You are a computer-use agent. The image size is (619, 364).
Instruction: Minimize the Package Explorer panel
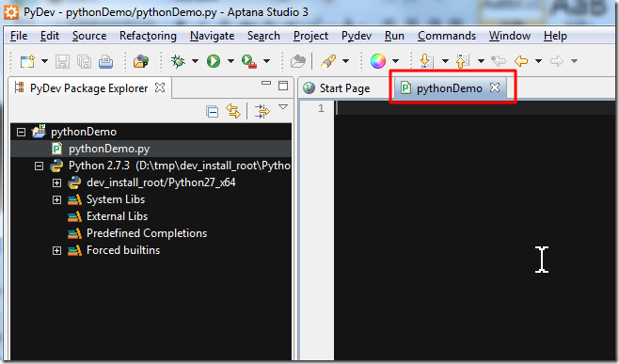click(x=266, y=84)
